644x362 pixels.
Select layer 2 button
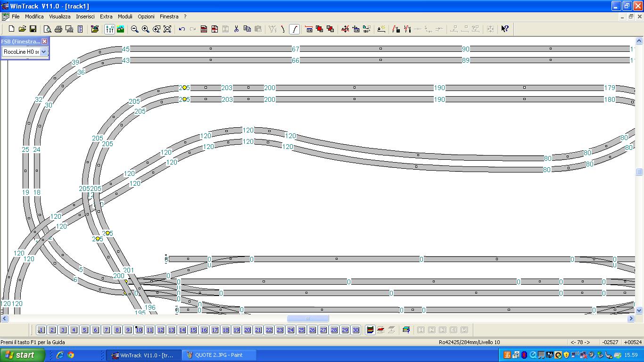pyautogui.click(x=52, y=330)
